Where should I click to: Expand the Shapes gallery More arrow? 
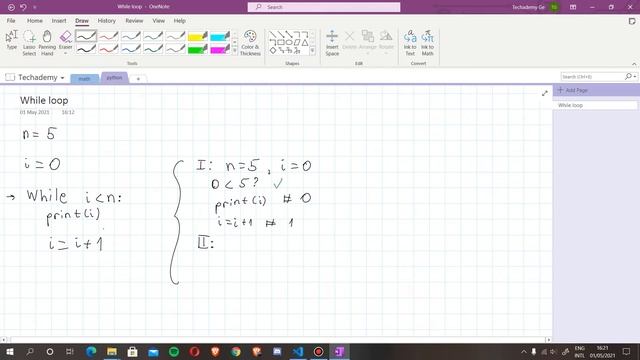pyautogui.click(x=312, y=51)
